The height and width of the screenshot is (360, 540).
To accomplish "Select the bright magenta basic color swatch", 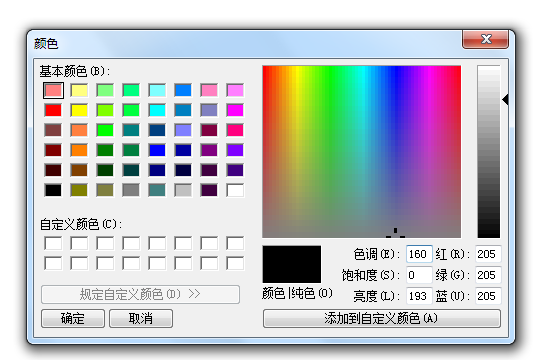I will [235, 110].
